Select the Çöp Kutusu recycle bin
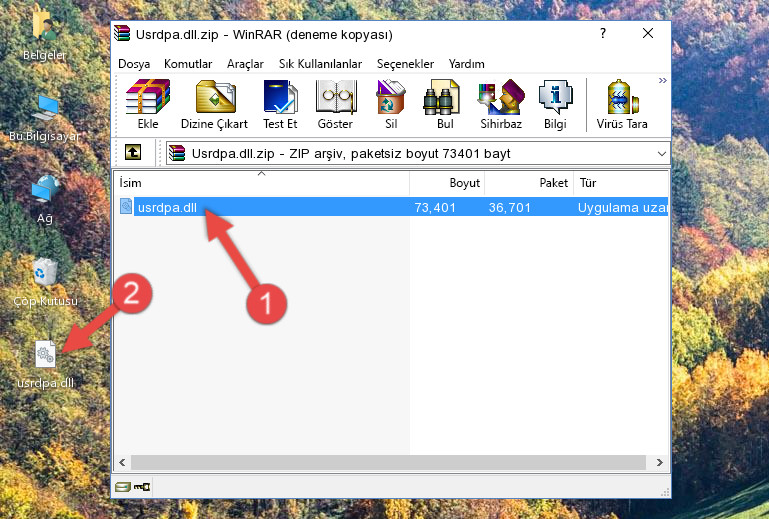This screenshot has width=769, height=519. [45, 282]
